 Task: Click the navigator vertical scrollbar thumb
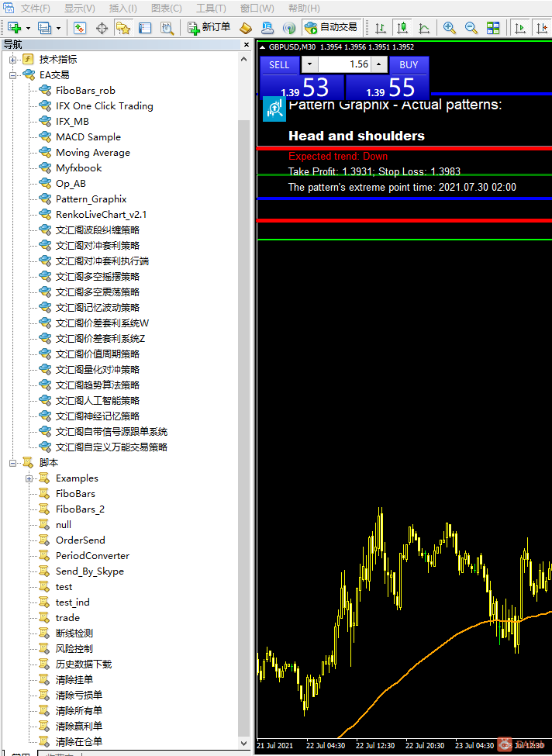(x=244, y=429)
